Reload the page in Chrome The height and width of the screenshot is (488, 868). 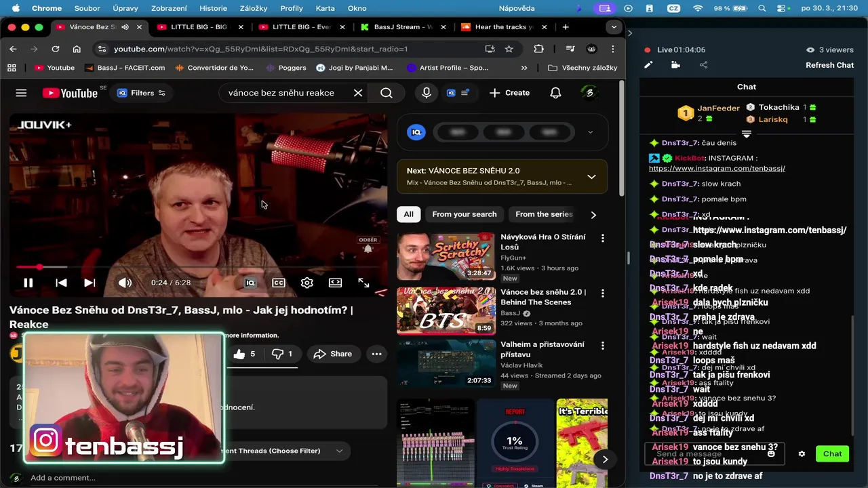(x=56, y=49)
